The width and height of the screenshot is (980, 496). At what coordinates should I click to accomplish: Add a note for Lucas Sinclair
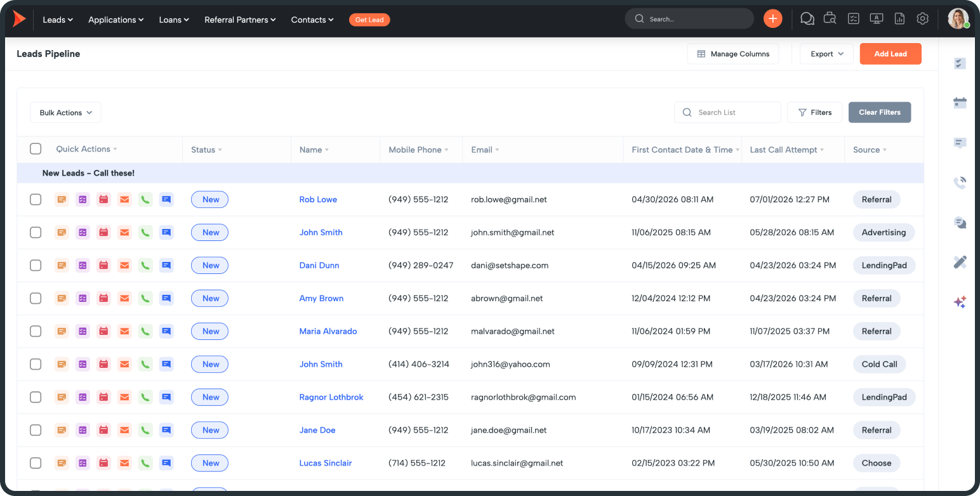(62, 463)
